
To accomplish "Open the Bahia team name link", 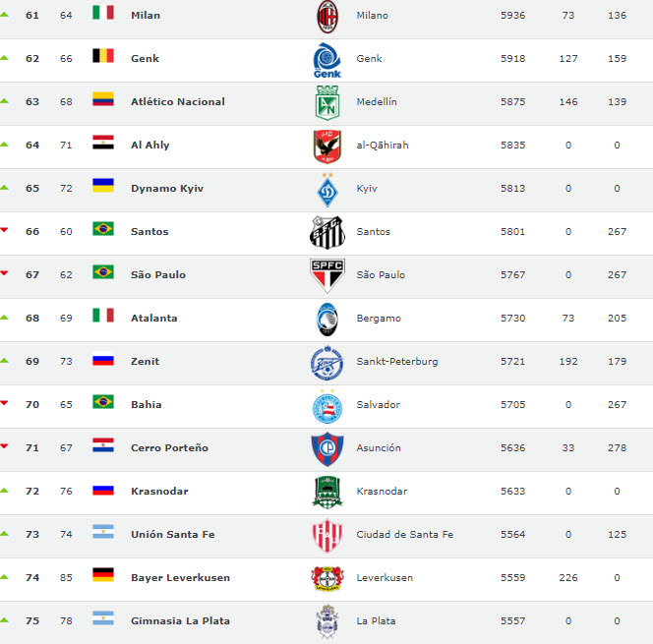I will (x=146, y=405).
